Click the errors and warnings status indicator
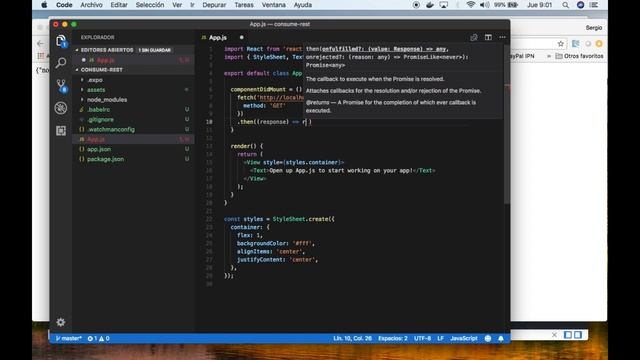The image size is (640, 360). click(x=98, y=338)
